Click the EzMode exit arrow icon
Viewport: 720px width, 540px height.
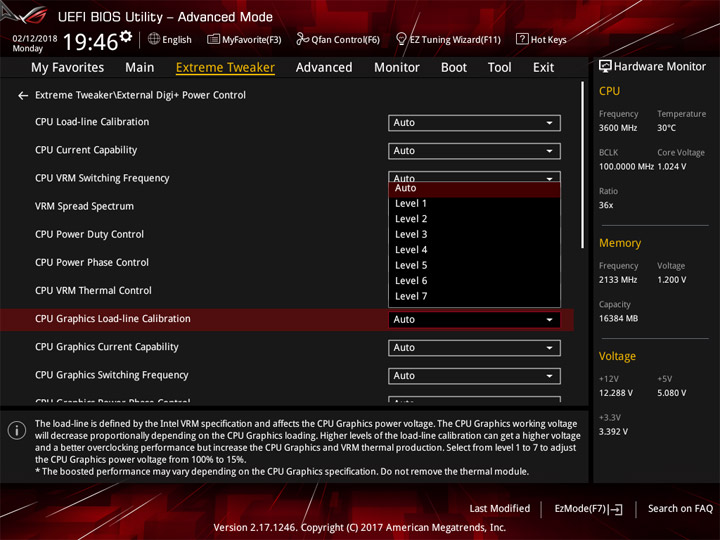click(617, 509)
